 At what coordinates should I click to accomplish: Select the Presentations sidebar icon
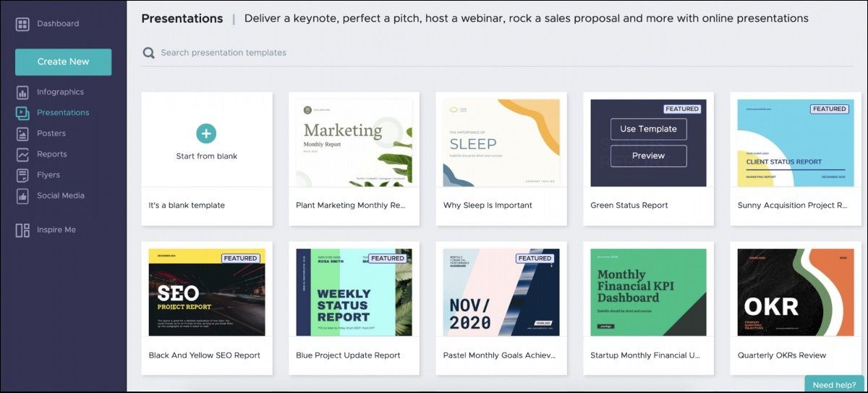point(22,113)
